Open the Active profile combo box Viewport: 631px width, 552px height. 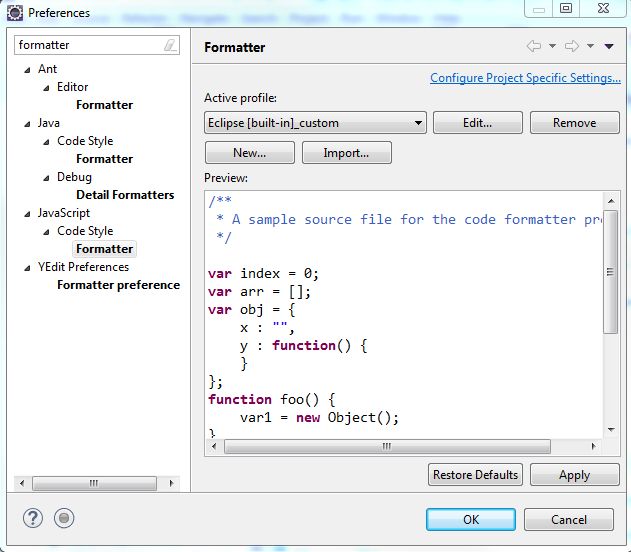pyautogui.click(x=315, y=123)
